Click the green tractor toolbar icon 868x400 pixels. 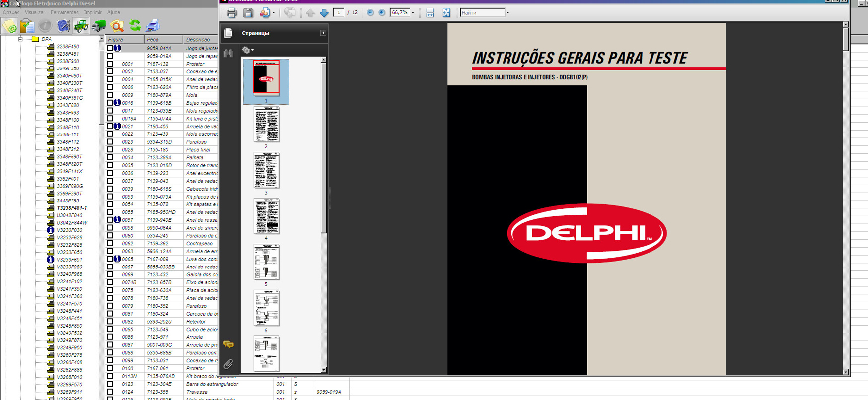pyautogui.click(x=81, y=25)
